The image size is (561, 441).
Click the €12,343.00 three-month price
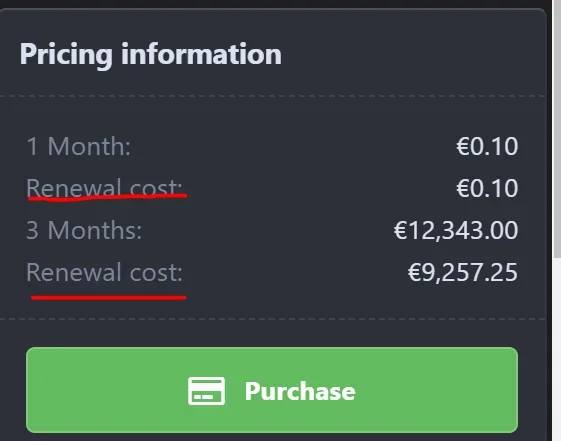click(x=456, y=230)
